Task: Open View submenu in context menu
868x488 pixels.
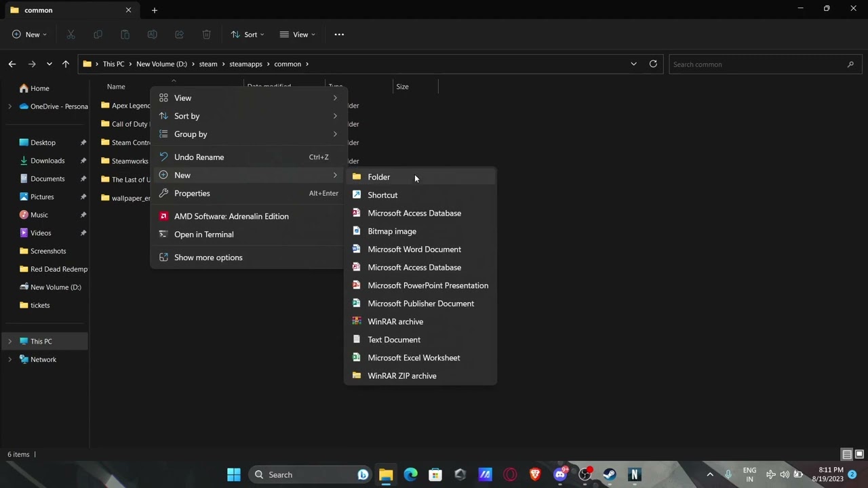Action: (248, 98)
